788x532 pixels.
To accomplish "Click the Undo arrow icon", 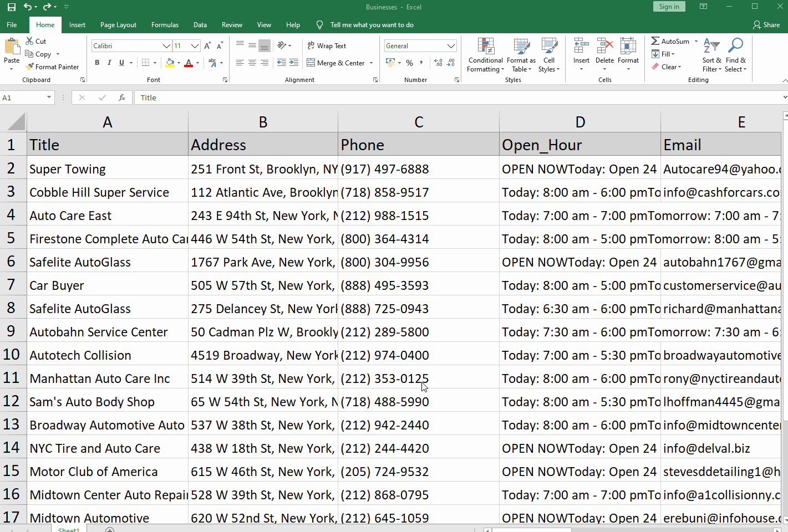I will (x=28, y=7).
